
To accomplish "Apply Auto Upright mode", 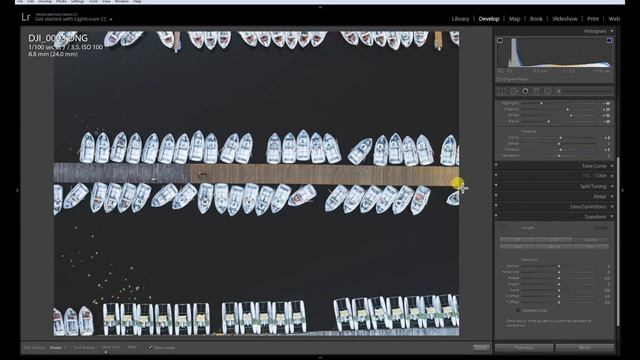I will (554, 240).
